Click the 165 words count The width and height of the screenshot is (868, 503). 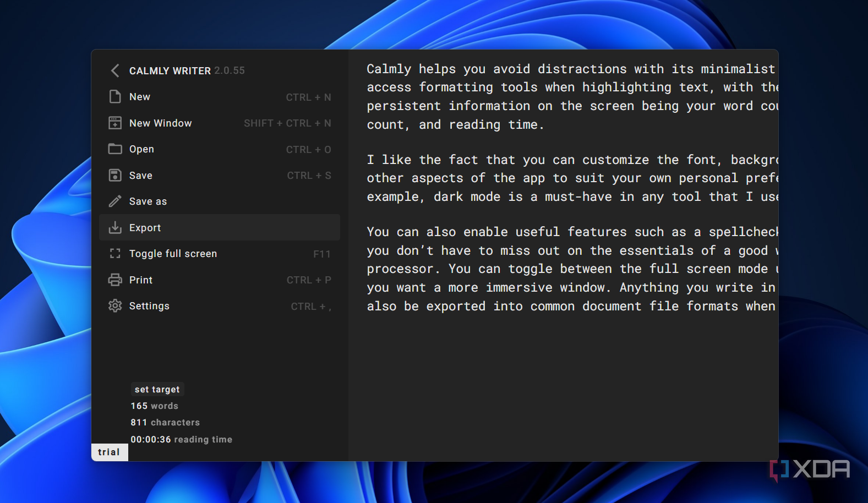click(155, 406)
